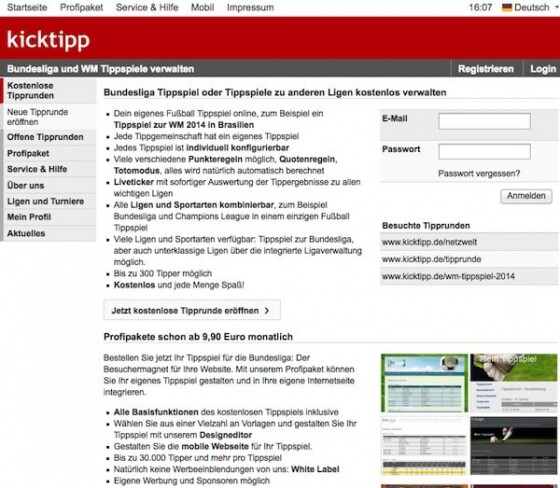Click the Login tab
560x488 pixels.
coord(543,69)
